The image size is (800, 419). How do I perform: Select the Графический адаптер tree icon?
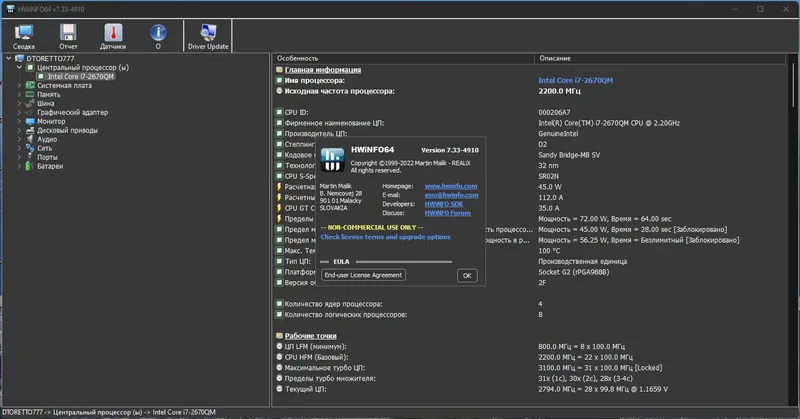[30, 112]
